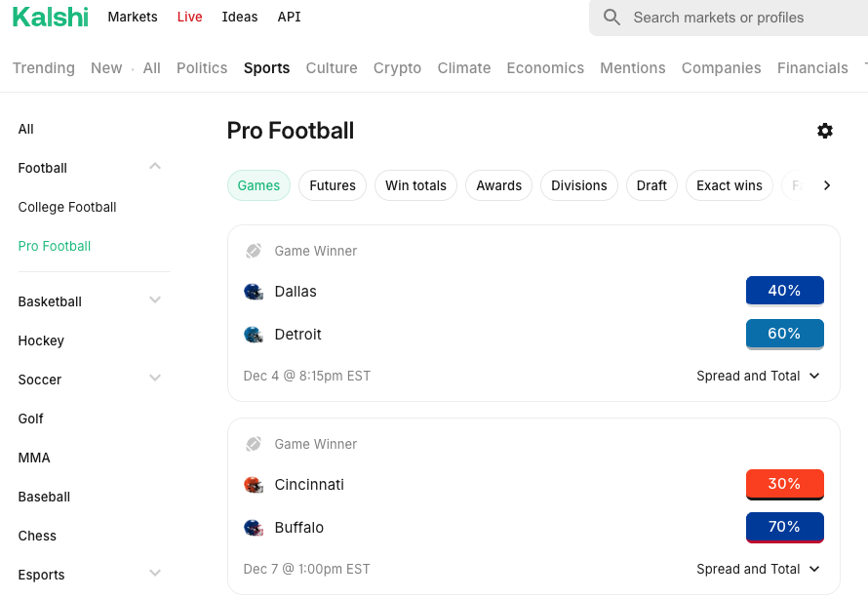Screen dimensions: 868x599
Task: Open Spread and Total for the Dallas-Detroit game
Action: [759, 376]
